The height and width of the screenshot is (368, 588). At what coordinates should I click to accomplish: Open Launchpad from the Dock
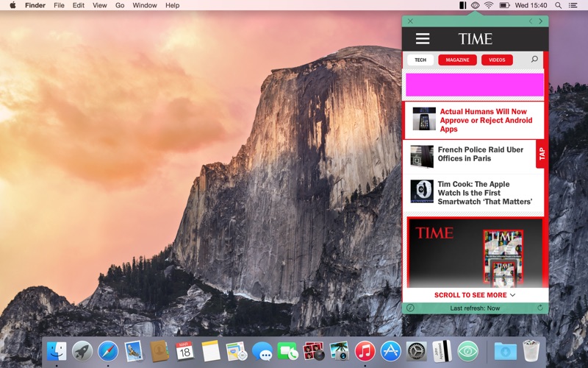pos(82,352)
